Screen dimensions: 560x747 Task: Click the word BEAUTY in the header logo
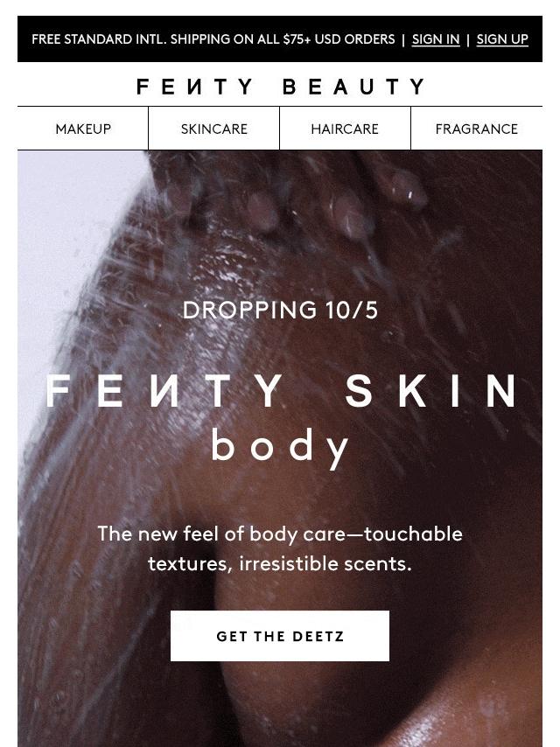pyautogui.click(x=353, y=87)
